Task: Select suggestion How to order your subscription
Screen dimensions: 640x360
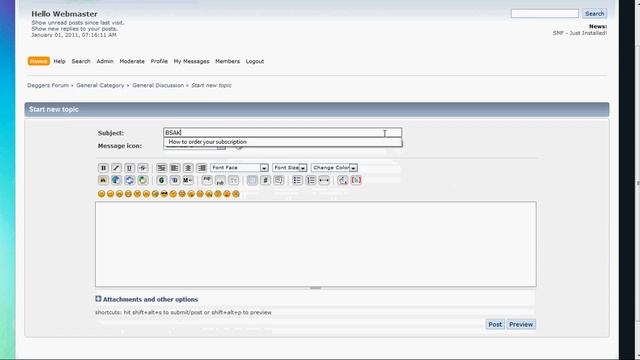Action: point(283,142)
